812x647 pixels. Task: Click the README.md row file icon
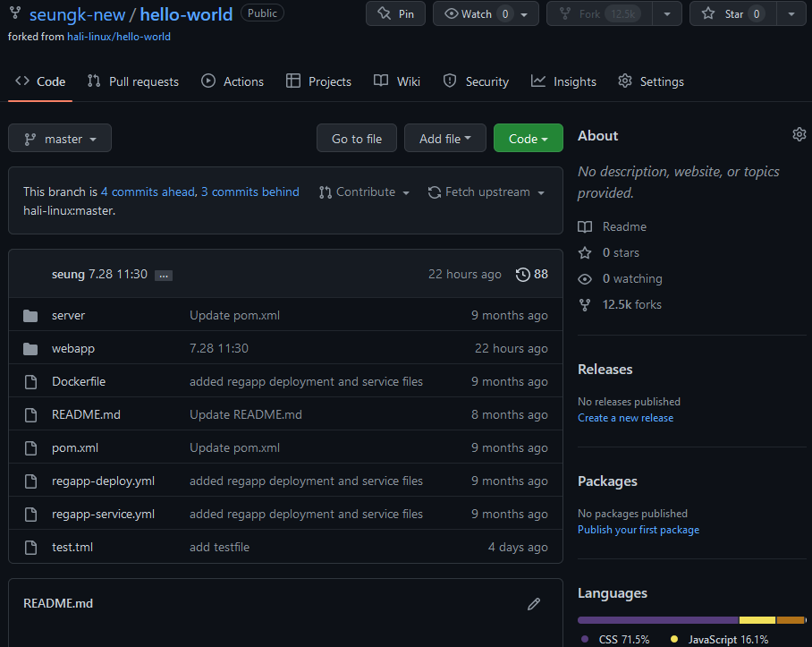coord(30,415)
